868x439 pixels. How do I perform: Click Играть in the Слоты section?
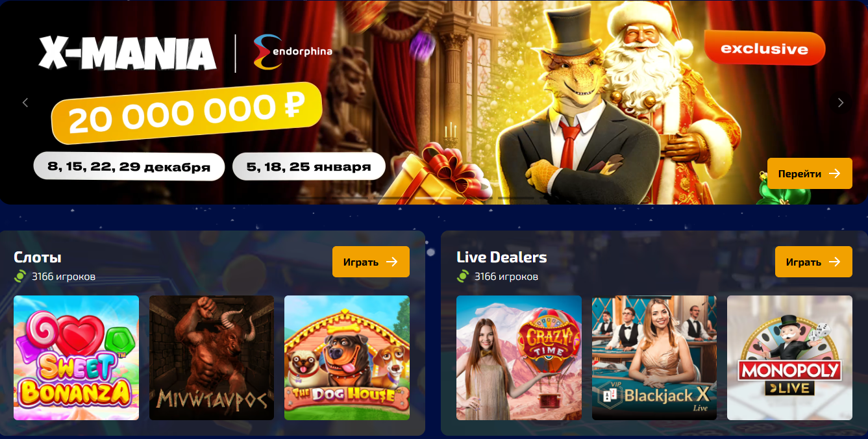point(371,262)
